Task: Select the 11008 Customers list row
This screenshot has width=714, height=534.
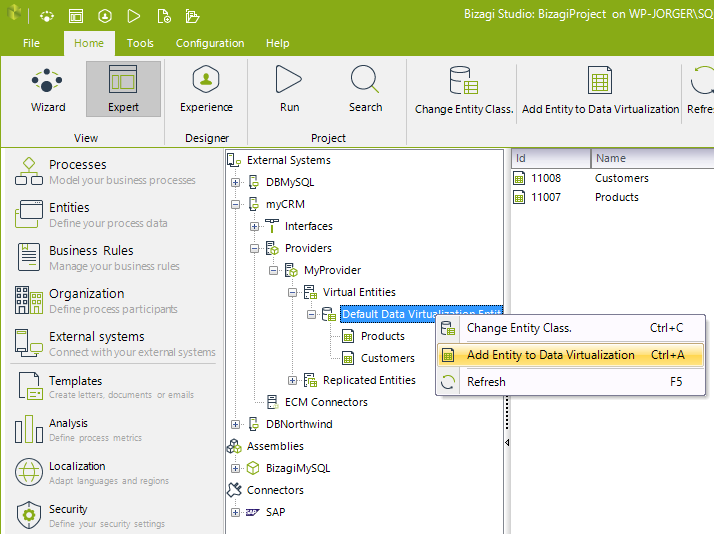Action: (612, 178)
